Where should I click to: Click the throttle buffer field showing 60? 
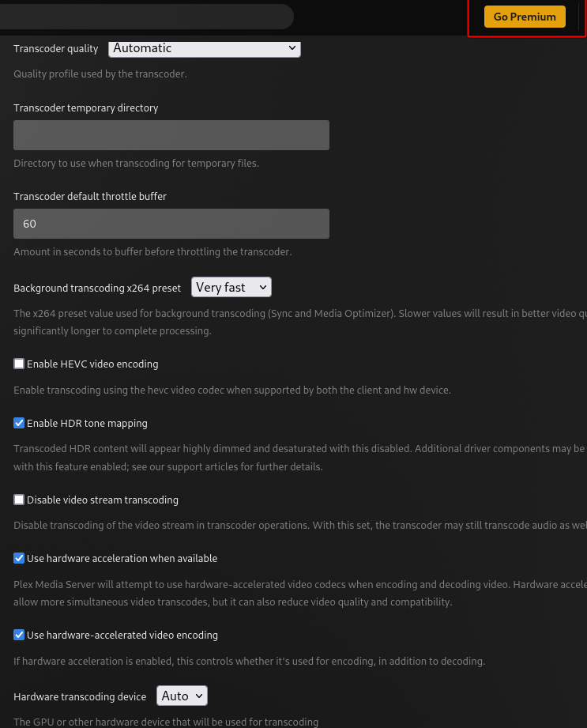pos(171,224)
